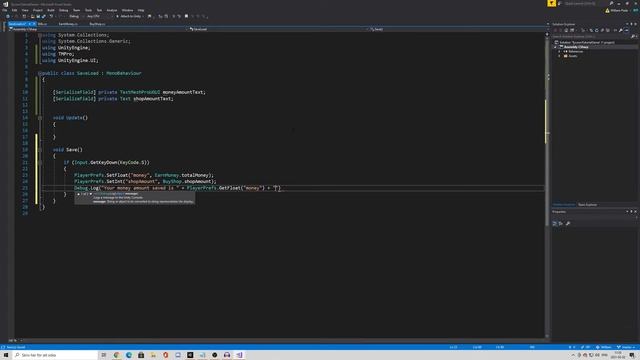Open the SaveLoad class navigation dropdown
The image size is (640, 360).
[x=278, y=29]
